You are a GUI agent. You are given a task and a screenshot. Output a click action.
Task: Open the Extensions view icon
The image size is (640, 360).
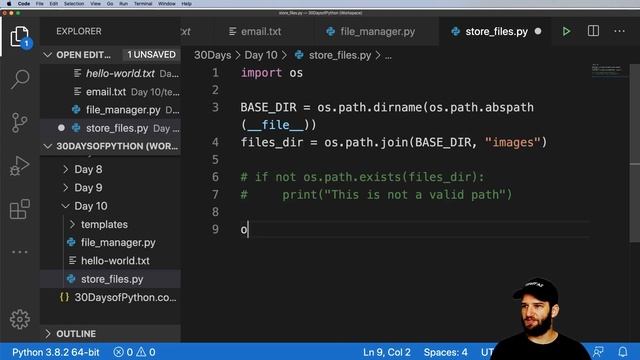pyautogui.click(x=20, y=209)
